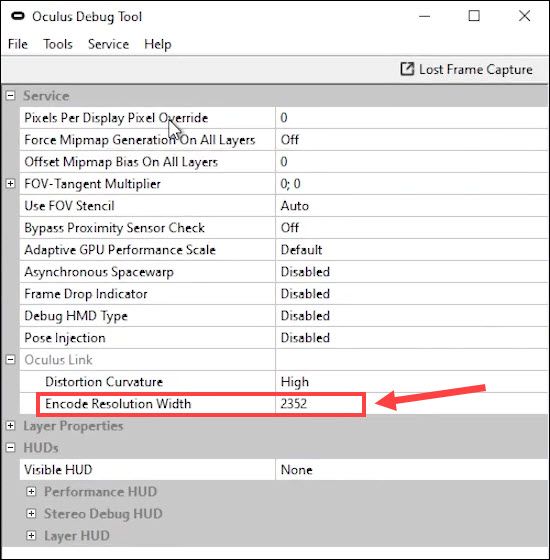Select the Bypass Proximity Sensor Check label
550x560 pixels.
114,228
